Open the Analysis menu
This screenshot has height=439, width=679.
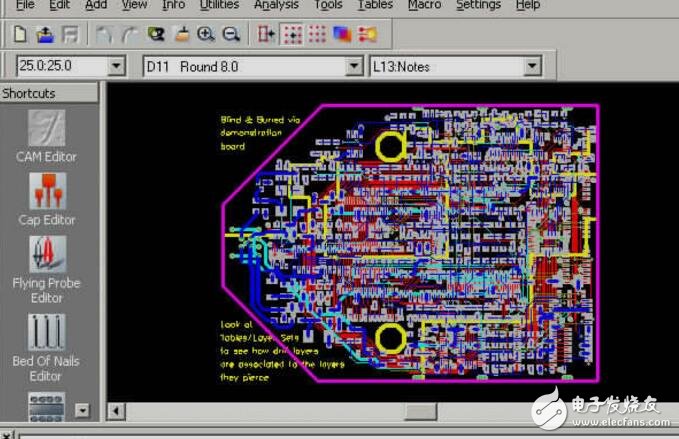tap(276, 5)
